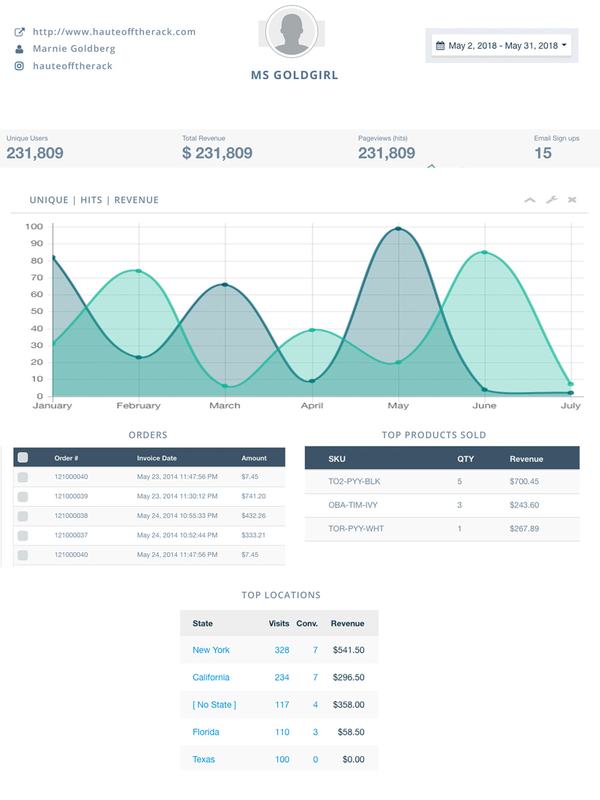Click the Revenue header in Top Products Sold

tap(526, 459)
